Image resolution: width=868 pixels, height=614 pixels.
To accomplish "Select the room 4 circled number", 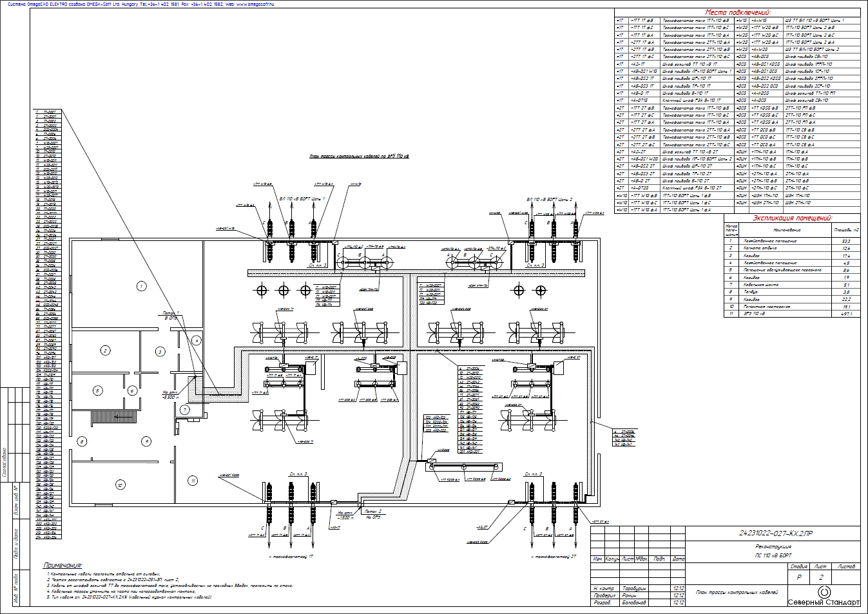I will tap(197, 340).
